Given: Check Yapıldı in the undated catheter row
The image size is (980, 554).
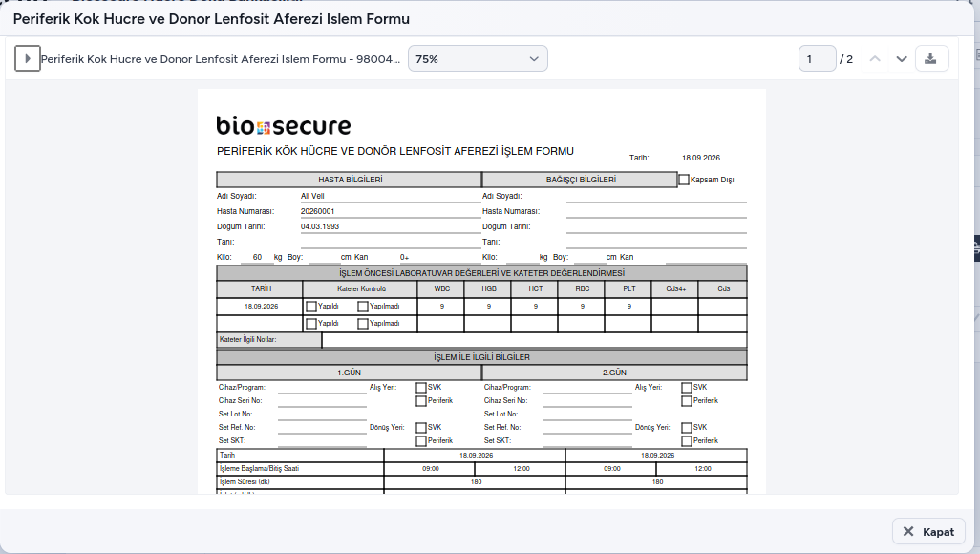Looking at the screenshot, I should tap(311, 323).
